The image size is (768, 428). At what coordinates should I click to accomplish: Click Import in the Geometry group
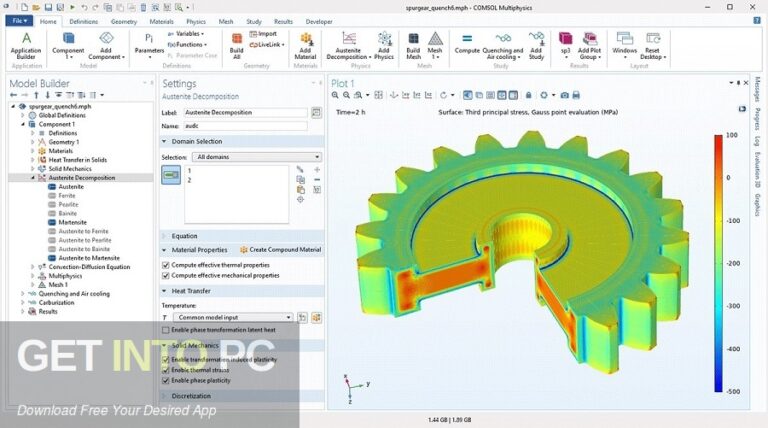click(x=263, y=34)
